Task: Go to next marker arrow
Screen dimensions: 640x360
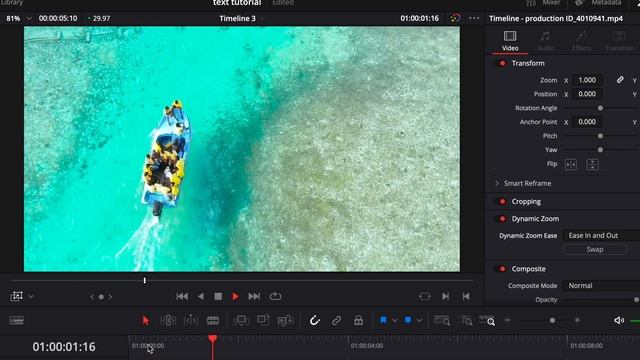Action: click(x=110, y=297)
